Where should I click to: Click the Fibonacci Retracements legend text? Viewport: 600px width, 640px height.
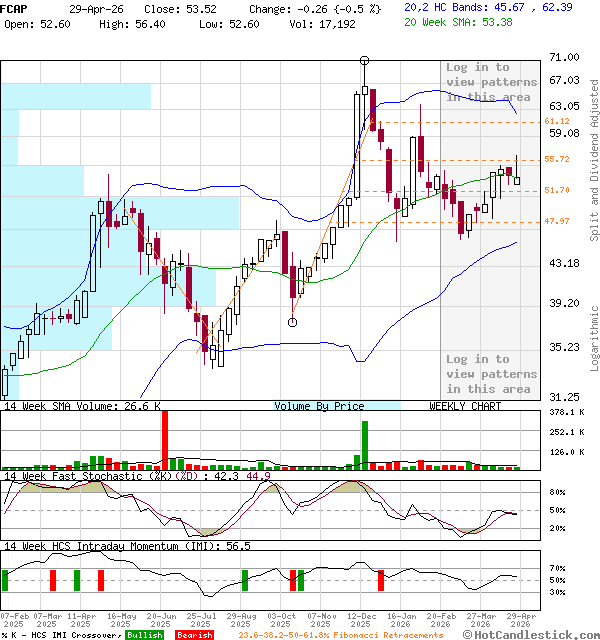point(340,635)
